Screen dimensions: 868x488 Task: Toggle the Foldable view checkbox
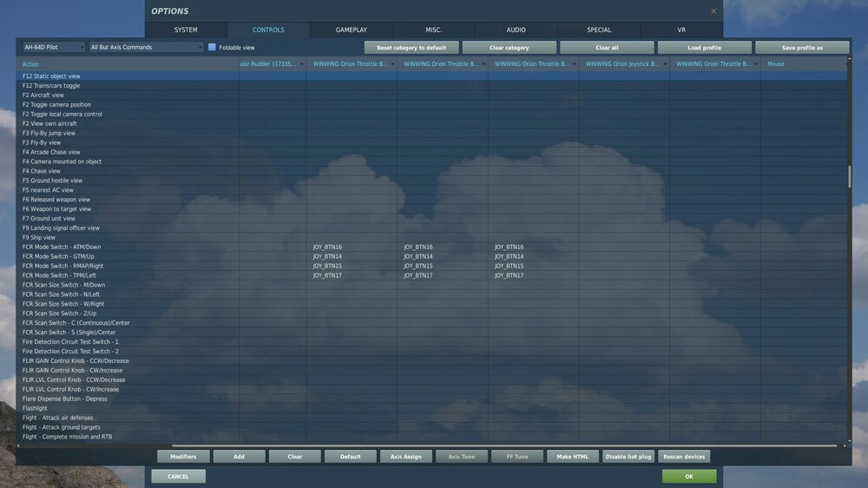[212, 47]
